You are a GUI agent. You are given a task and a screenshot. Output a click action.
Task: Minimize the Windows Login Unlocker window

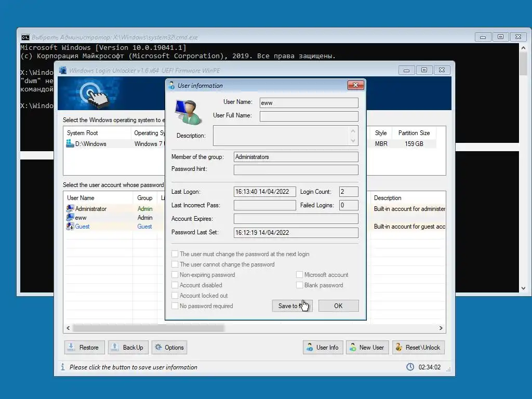click(406, 70)
